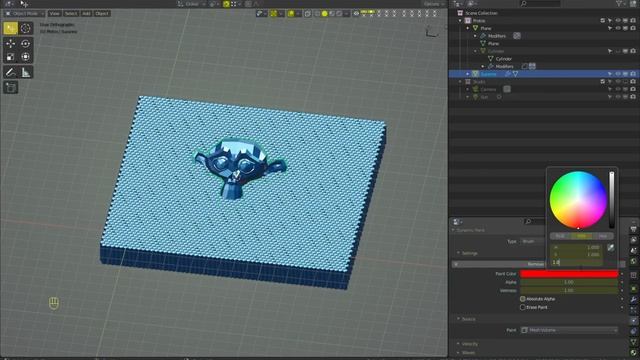Open the Modifiers wrench properties tab
This screenshot has height=360, width=640.
(633, 300)
